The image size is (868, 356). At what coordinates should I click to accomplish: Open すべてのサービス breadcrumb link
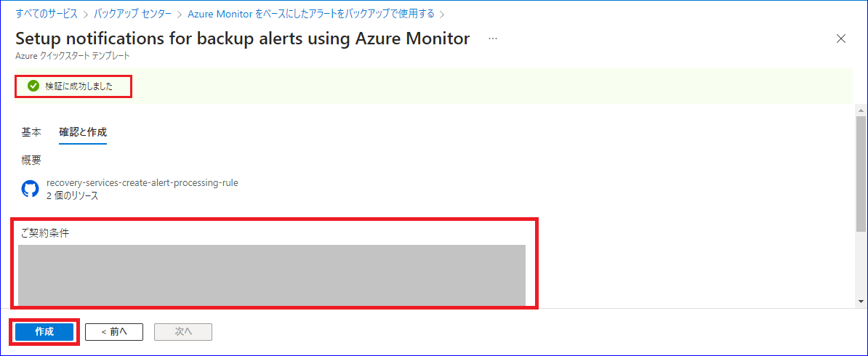(47, 13)
